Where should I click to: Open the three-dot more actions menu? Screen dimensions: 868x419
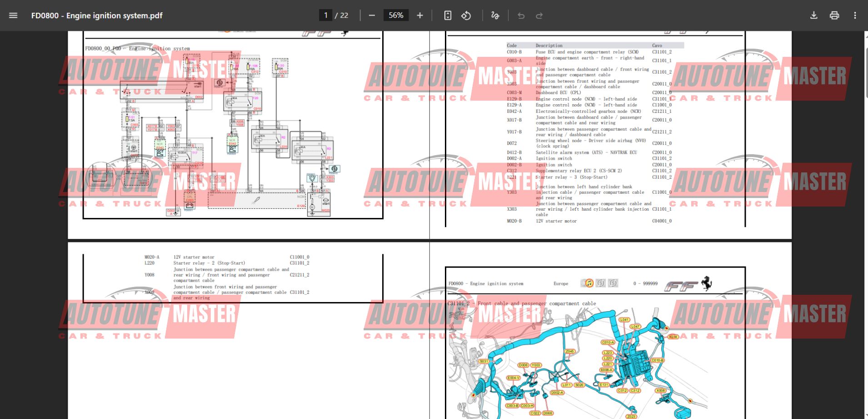(855, 15)
